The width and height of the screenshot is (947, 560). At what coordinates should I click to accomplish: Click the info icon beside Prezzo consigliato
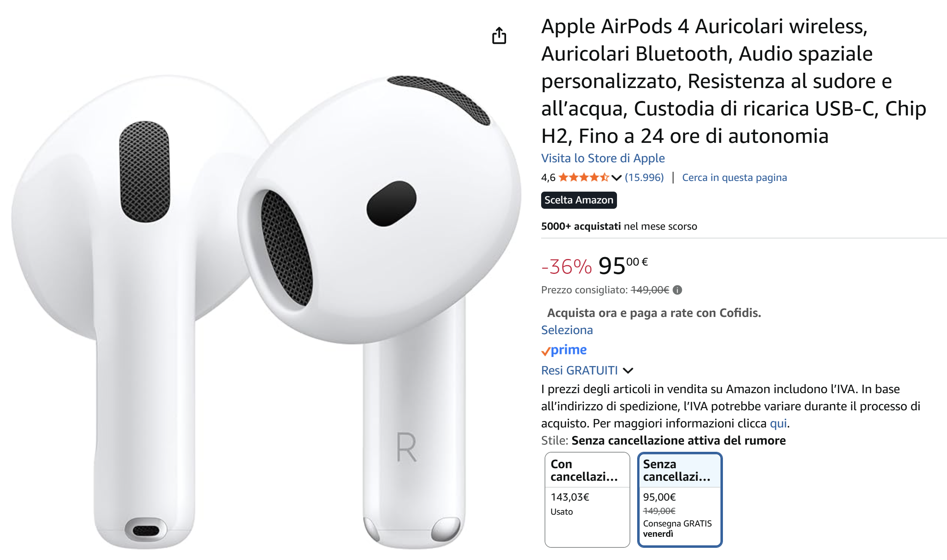[677, 290]
